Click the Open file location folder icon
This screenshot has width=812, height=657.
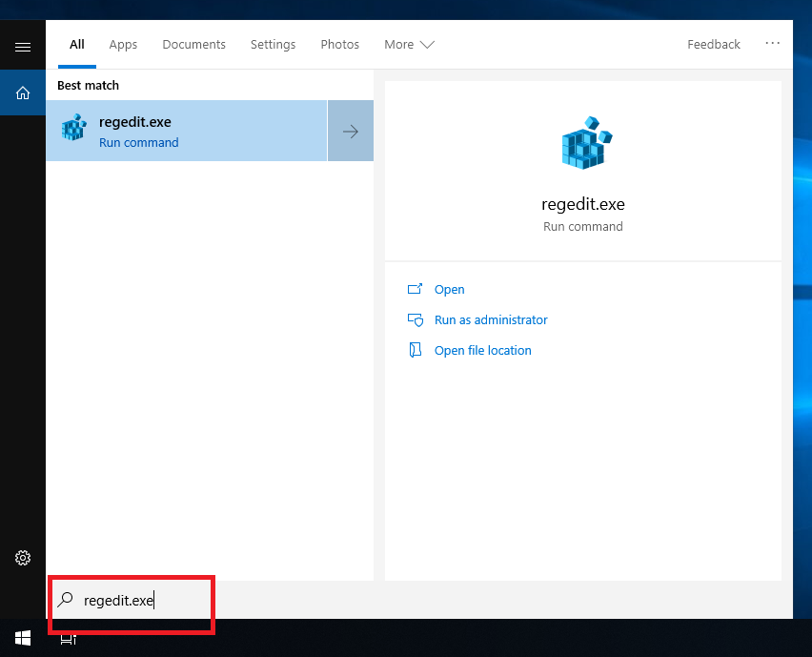point(415,350)
